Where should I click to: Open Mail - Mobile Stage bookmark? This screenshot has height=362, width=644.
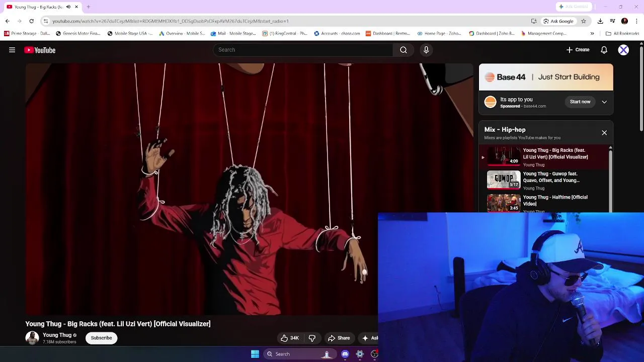(x=233, y=34)
